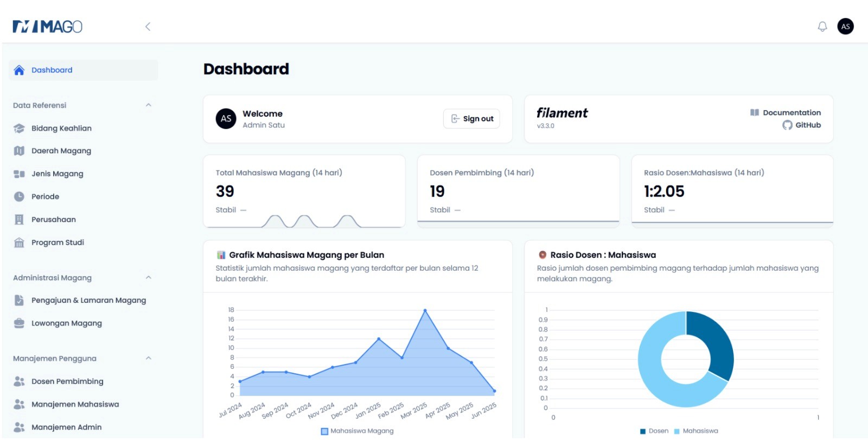Open Program Studi page
The image size is (868, 440).
84,243
